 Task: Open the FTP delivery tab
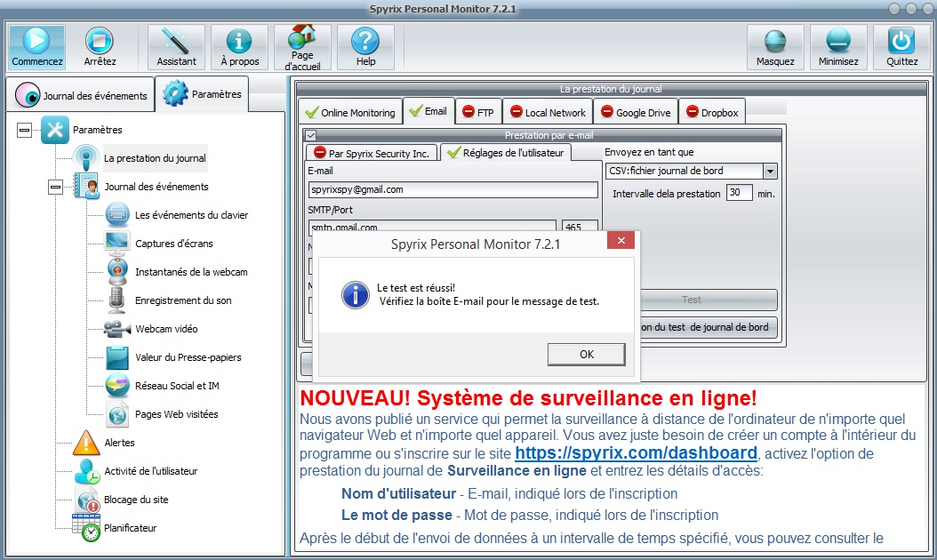click(x=478, y=112)
